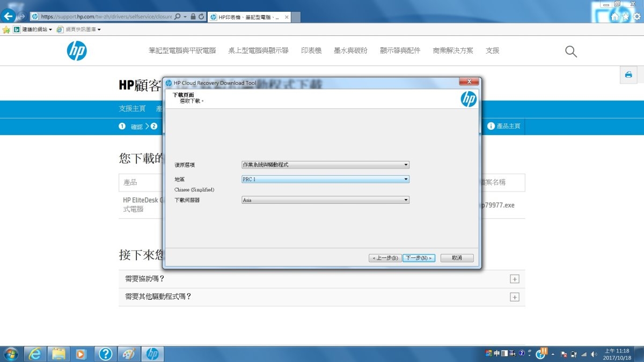Click the volume speaker tray icon
This screenshot has width=644, height=362.
click(594, 354)
